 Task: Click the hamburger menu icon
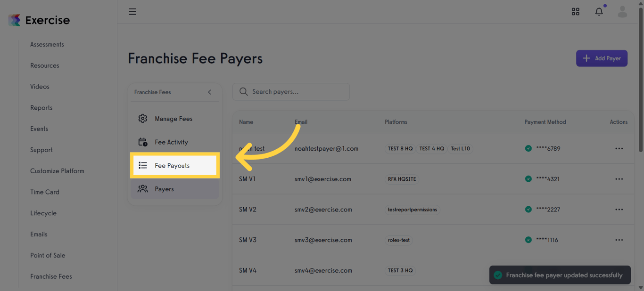click(x=132, y=11)
